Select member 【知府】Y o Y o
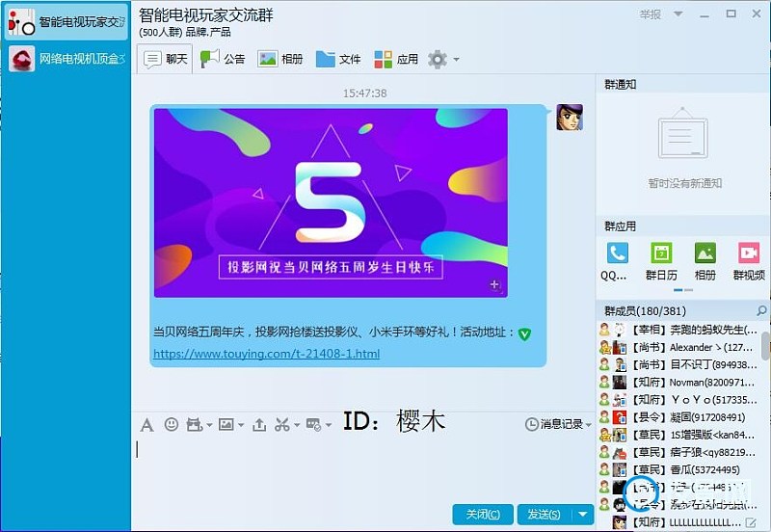The height and width of the screenshot is (532, 771). [x=679, y=400]
